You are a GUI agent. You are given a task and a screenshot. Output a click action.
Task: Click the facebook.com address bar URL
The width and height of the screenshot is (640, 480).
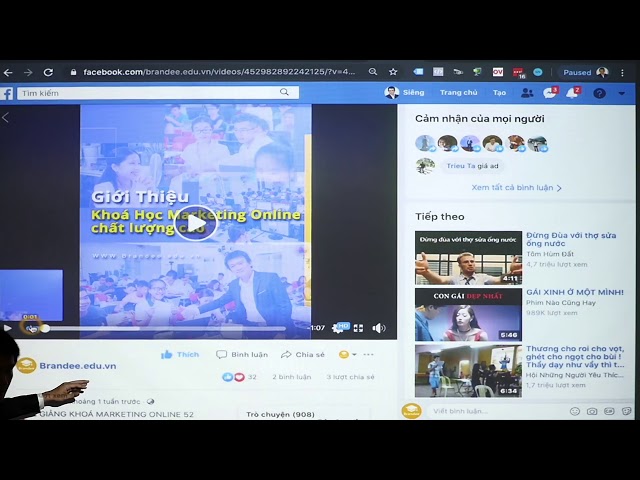[219, 72]
